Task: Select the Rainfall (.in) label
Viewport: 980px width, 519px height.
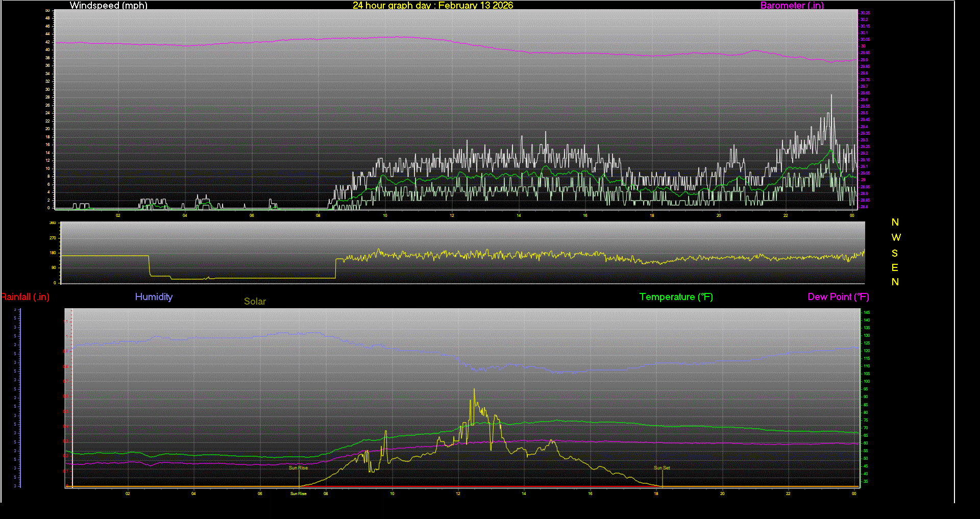Action: [25, 297]
